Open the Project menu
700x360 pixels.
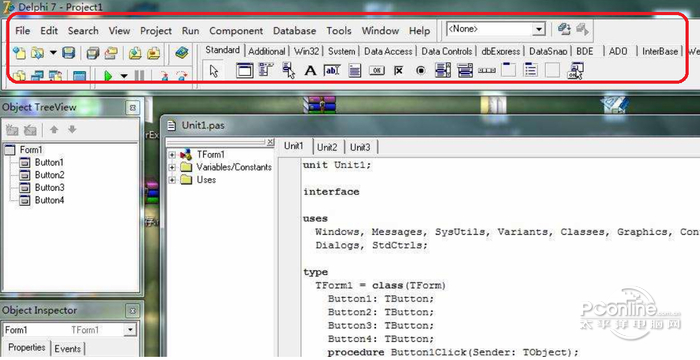tap(156, 31)
